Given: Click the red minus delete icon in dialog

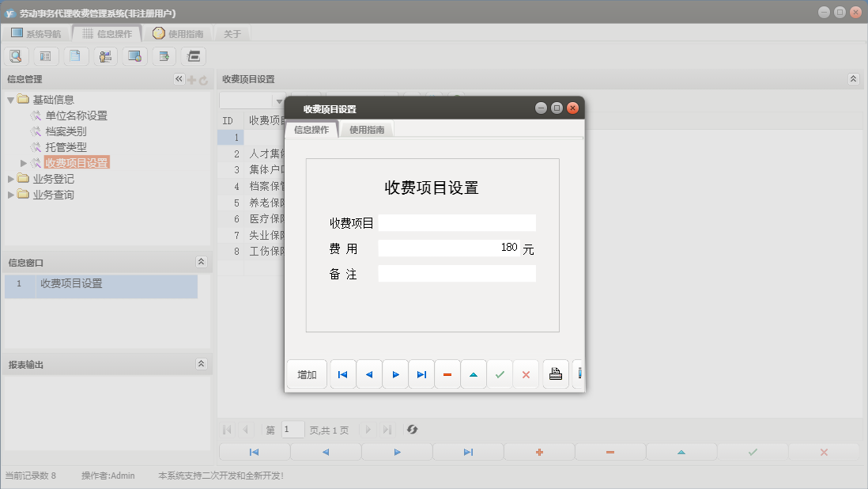Looking at the screenshot, I should pos(447,374).
